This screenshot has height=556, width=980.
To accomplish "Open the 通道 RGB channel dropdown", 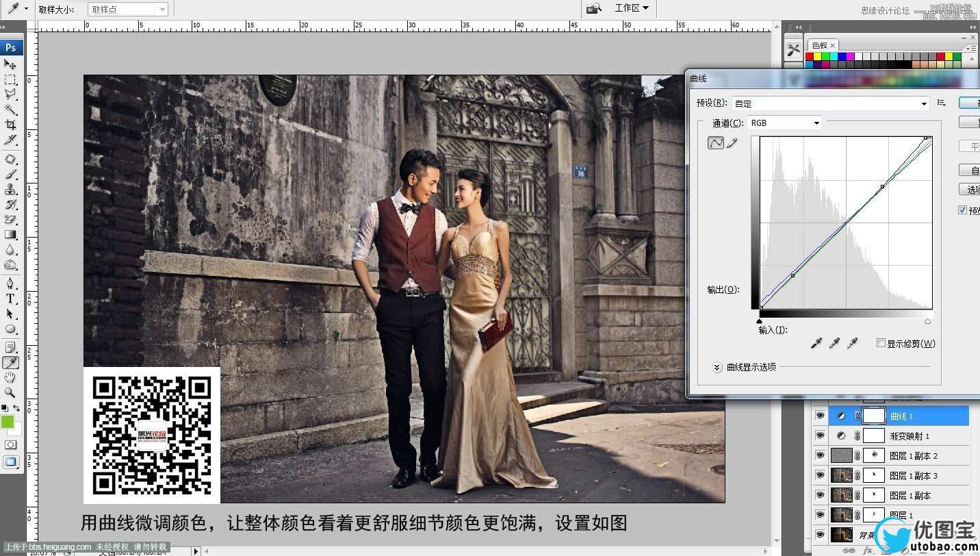I will 784,123.
